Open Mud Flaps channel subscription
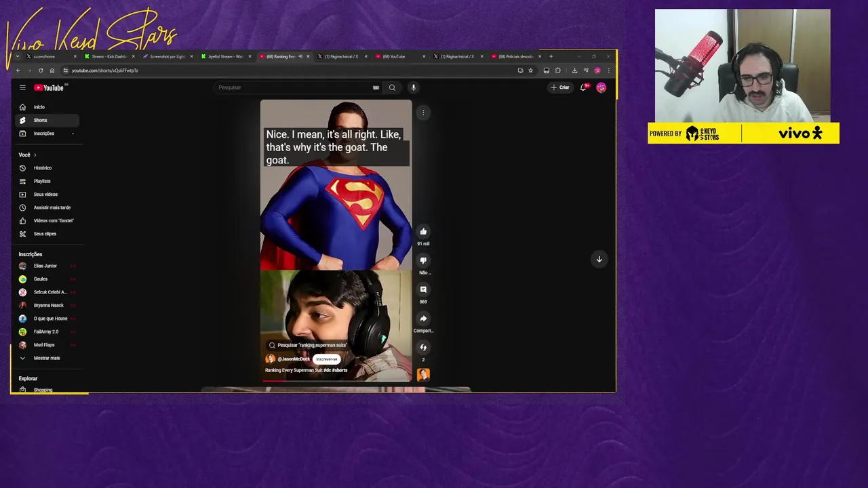 point(47,345)
